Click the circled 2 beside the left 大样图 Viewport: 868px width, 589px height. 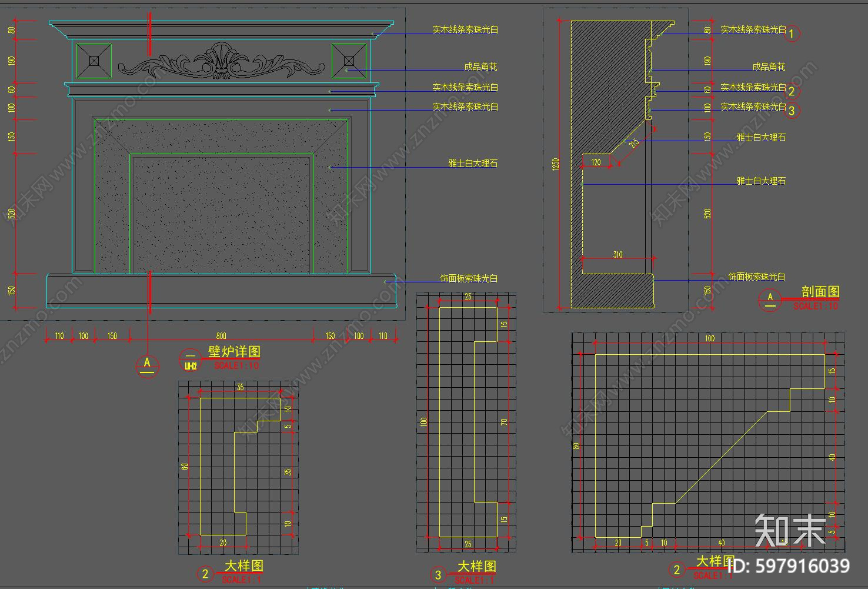[205, 574]
